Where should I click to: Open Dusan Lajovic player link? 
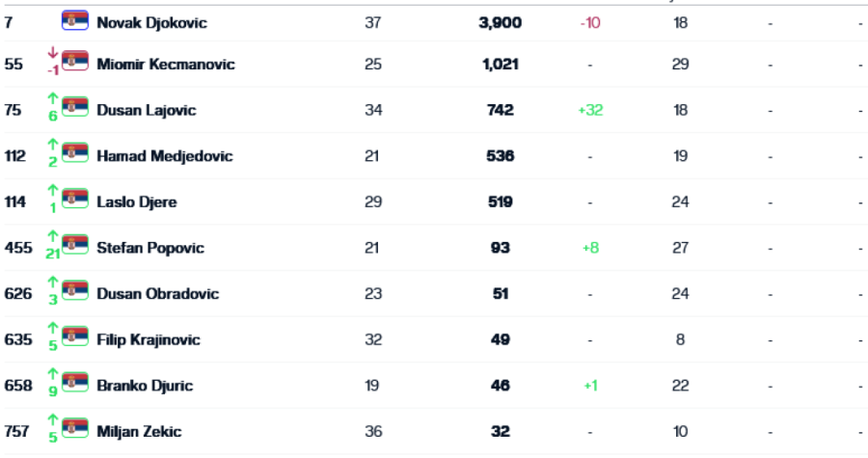tap(146, 110)
